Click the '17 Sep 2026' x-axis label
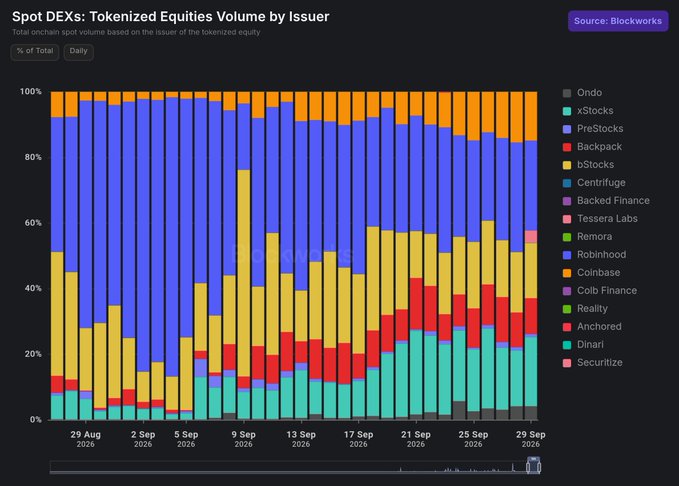Image resolution: width=679 pixels, height=486 pixels. pos(359,439)
